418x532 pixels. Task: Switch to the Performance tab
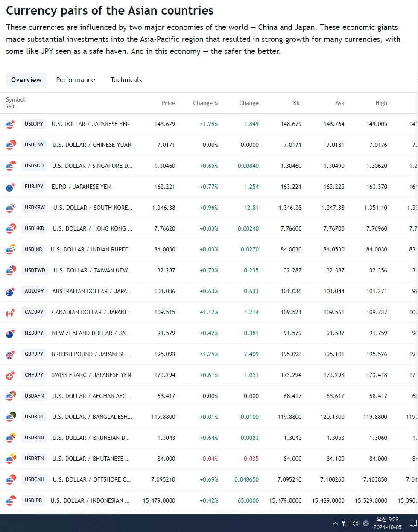pyautogui.click(x=76, y=80)
